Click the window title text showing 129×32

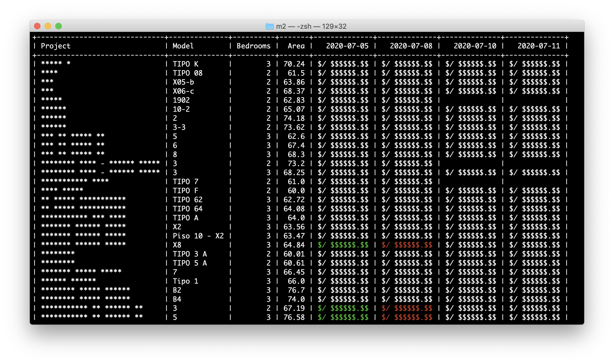pos(311,26)
